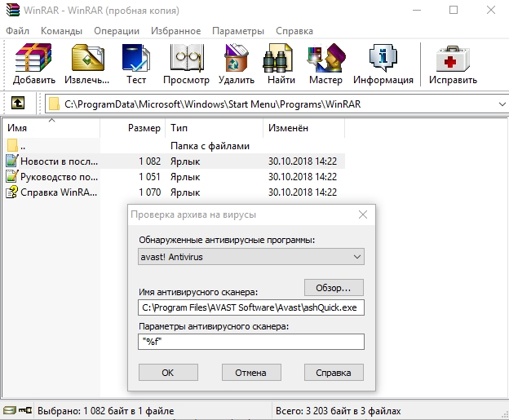Click the icon of Руководство по... shortcut
Viewport: 509px width, 420px height.
click(12, 177)
